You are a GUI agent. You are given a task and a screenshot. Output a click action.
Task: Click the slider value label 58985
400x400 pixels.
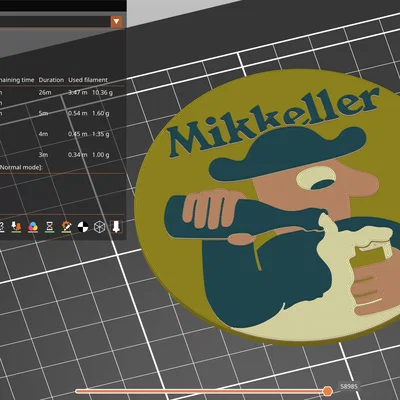pyautogui.click(x=349, y=387)
